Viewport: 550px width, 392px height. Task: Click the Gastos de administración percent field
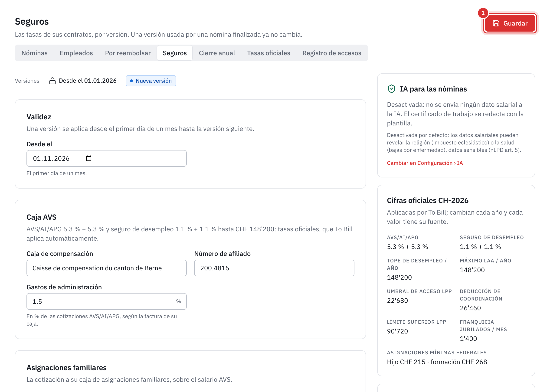[x=106, y=301]
